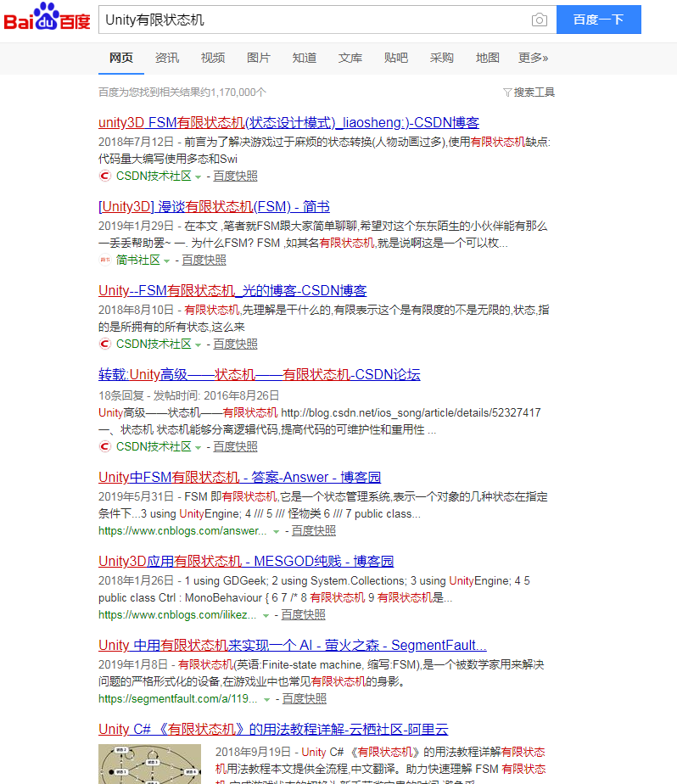The width and height of the screenshot is (677, 784).
Task: Switch to the 地图 tab
Action: pyautogui.click(x=488, y=58)
